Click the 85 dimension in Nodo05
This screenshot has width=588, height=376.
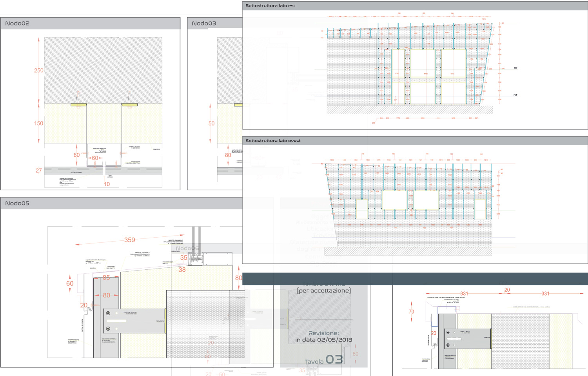pyautogui.click(x=106, y=277)
